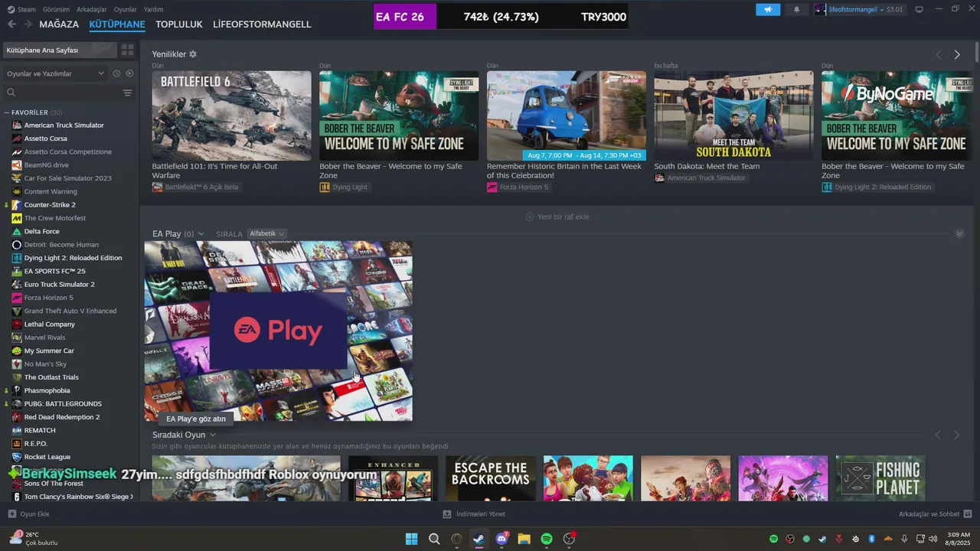This screenshot has width=980, height=551.
Task: Open the LİFEOFSTORMANGELL profile tab
Action: [x=262, y=24]
